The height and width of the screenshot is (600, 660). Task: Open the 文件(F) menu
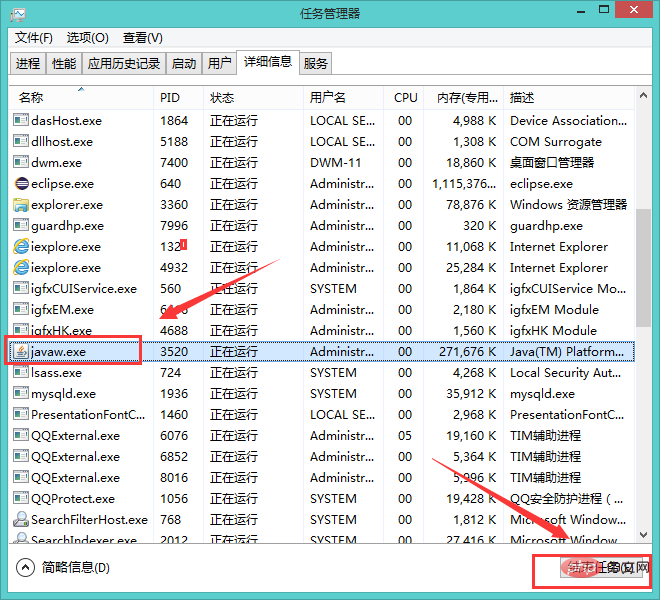[34, 38]
